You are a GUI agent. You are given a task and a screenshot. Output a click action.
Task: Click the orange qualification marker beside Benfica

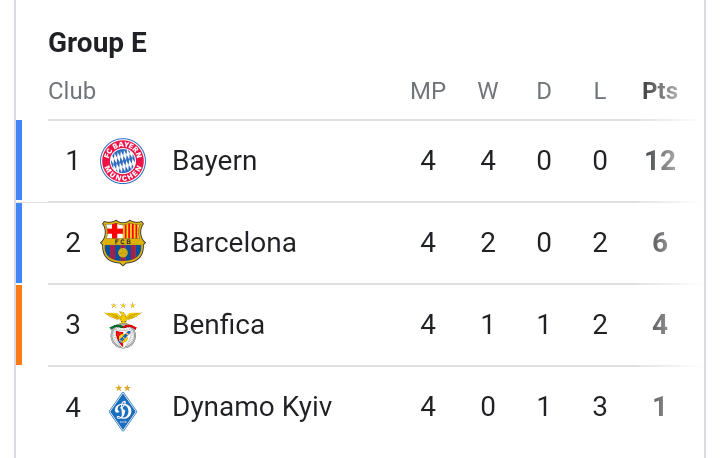(x=19, y=325)
